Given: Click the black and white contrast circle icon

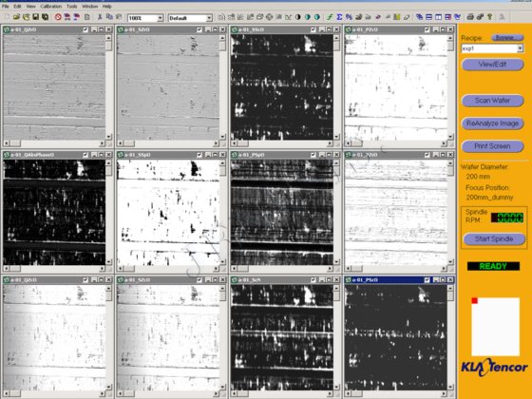Looking at the screenshot, I should 298,17.
